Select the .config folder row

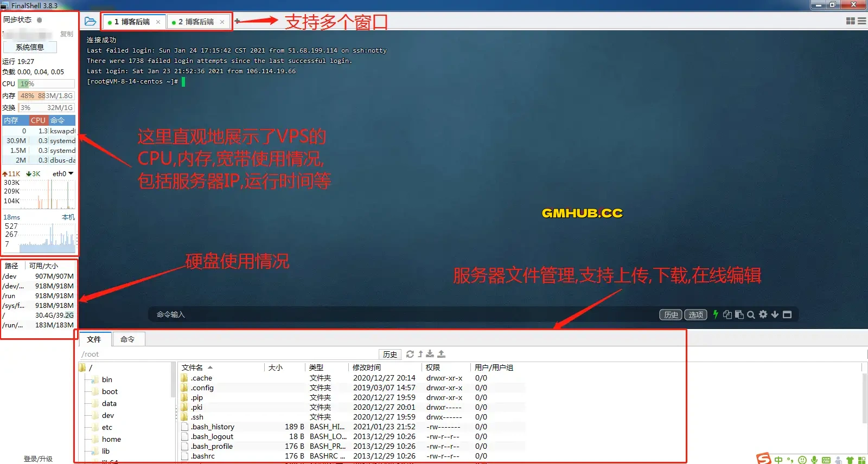coord(353,388)
